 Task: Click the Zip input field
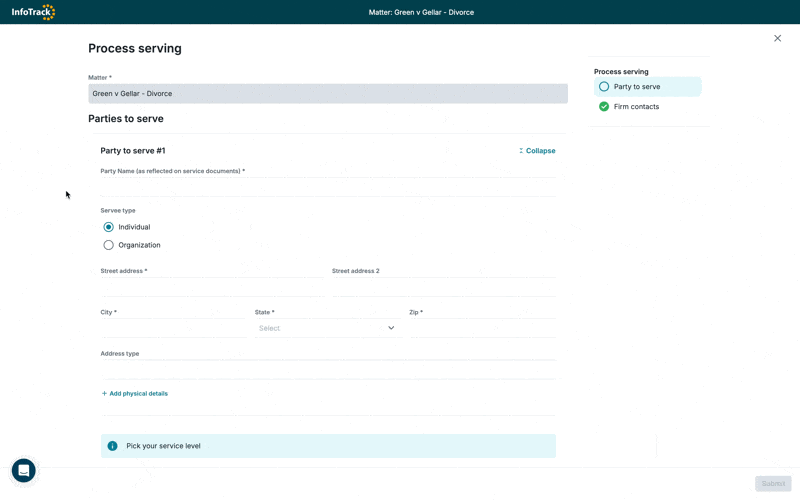point(482,328)
